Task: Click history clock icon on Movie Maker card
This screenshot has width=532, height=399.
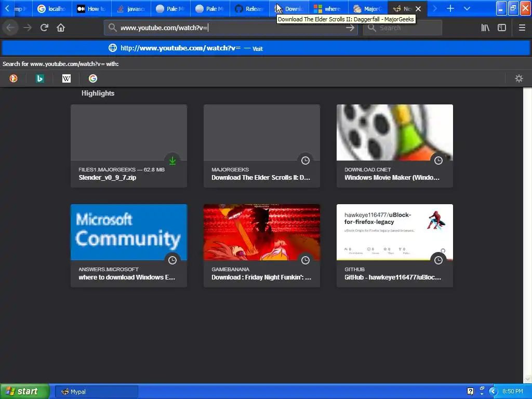Action: click(438, 161)
